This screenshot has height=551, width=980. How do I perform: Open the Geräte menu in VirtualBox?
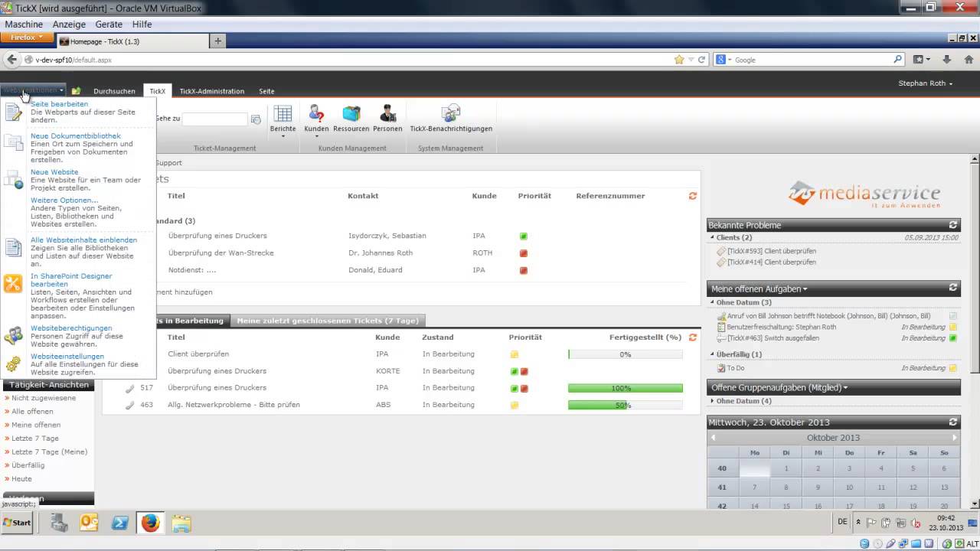(109, 24)
